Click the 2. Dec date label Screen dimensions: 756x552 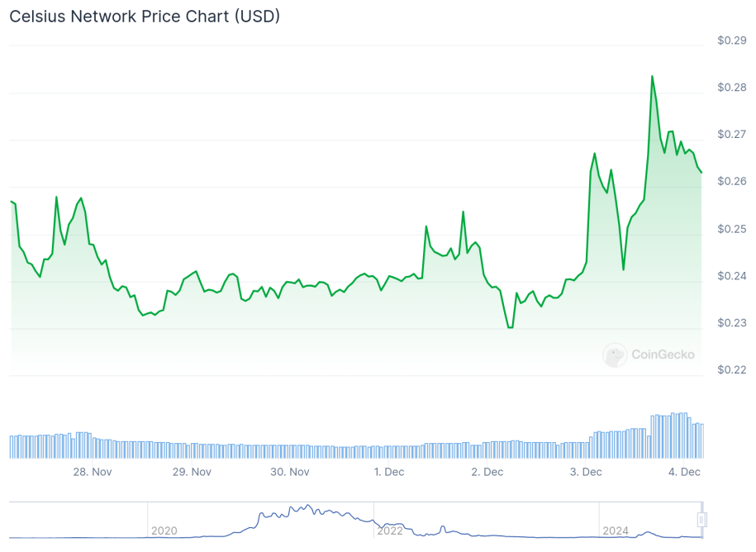point(487,472)
